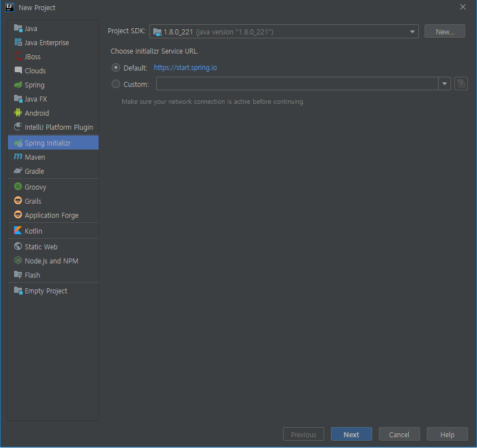Choose the Java Enterprise project type
This screenshot has width=477, height=448.
(53, 42)
